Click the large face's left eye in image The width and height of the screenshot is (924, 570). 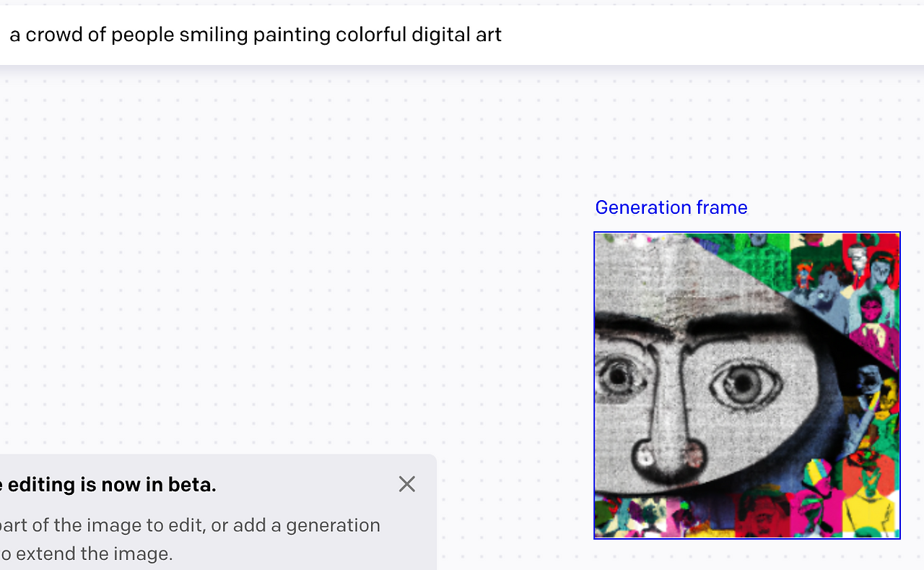(618, 377)
